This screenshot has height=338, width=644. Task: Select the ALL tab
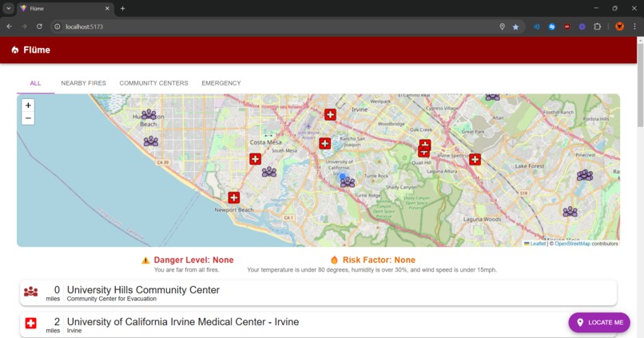35,83
